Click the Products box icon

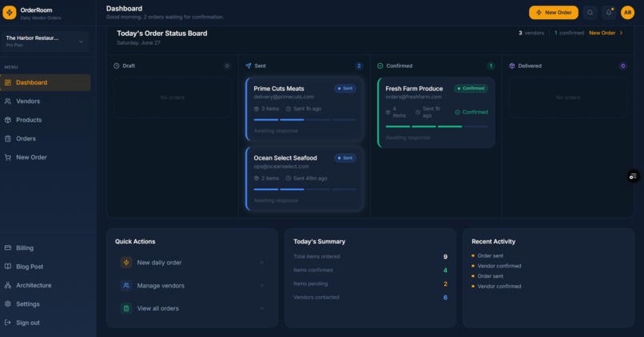[x=8, y=120]
